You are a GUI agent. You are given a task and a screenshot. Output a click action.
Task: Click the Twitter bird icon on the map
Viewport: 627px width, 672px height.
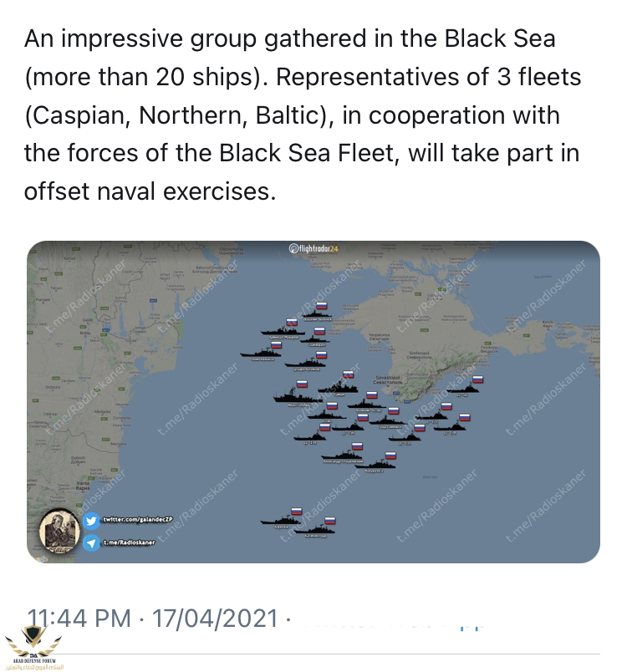click(91, 521)
